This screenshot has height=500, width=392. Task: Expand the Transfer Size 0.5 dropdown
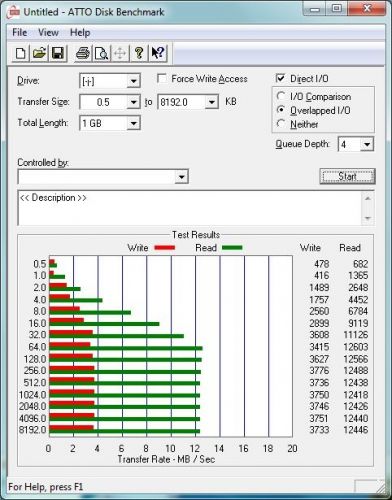click(133, 102)
